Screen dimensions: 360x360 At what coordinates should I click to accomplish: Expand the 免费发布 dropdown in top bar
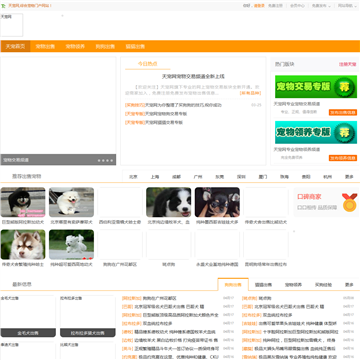(321, 6)
